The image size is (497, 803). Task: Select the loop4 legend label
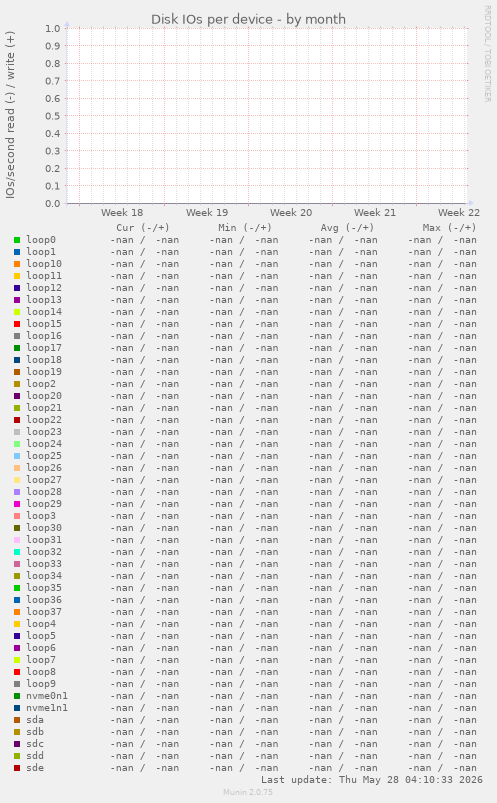tap(41, 624)
